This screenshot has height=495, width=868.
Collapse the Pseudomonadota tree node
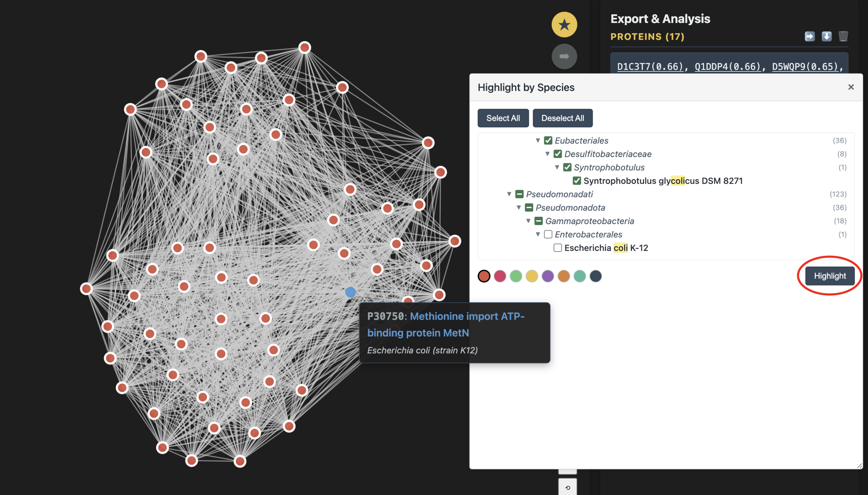[519, 207]
